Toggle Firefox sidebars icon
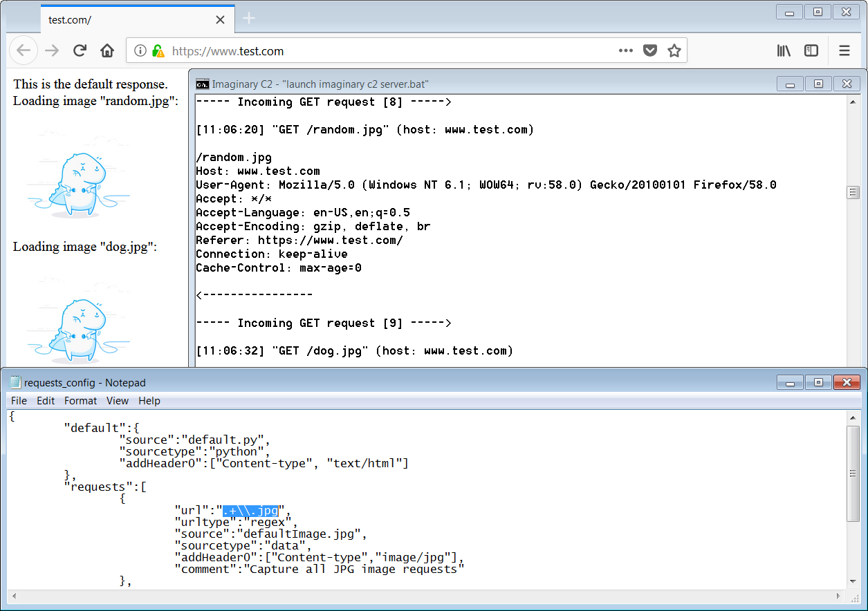The image size is (868, 611). pyautogui.click(x=811, y=50)
